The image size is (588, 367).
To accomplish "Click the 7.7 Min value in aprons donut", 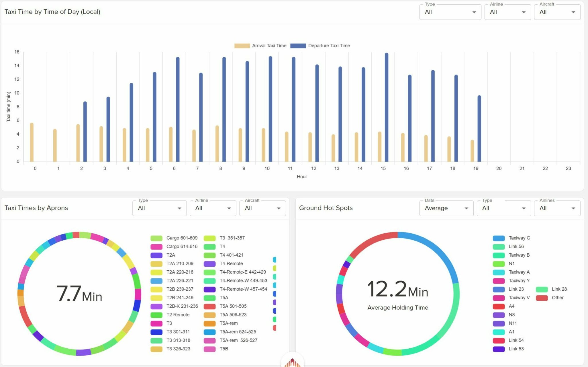I will tap(79, 294).
